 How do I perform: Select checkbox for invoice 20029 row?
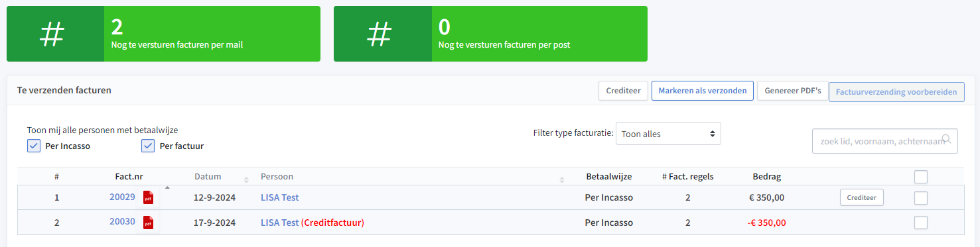(x=920, y=197)
